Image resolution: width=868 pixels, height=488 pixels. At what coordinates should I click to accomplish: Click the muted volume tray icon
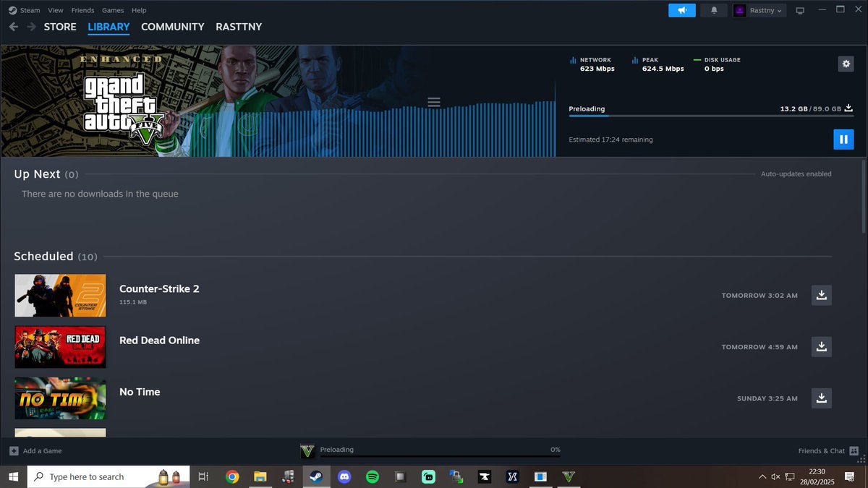click(x=776, y=476)
